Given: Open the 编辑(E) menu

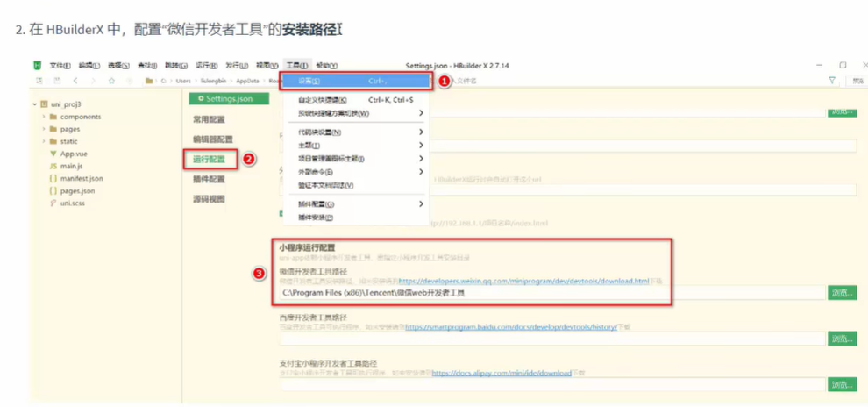Looking at the screenshot, I should [x=89, y=65].
